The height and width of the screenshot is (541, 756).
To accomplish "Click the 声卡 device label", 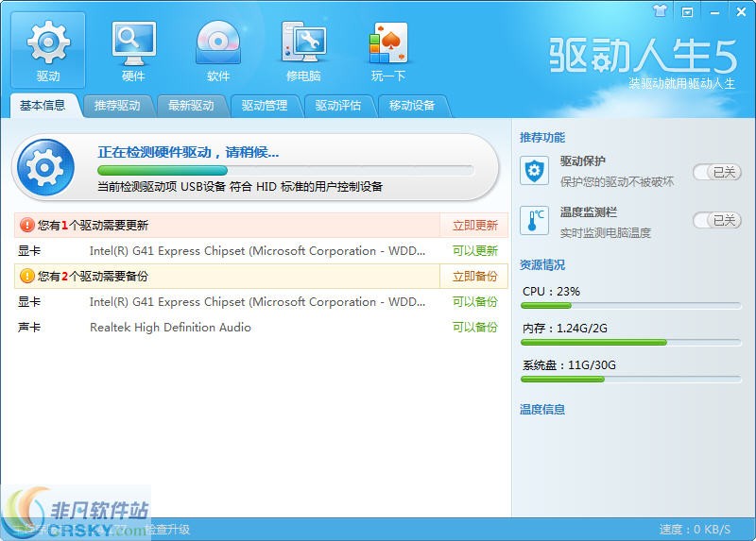I will [29, 328].
